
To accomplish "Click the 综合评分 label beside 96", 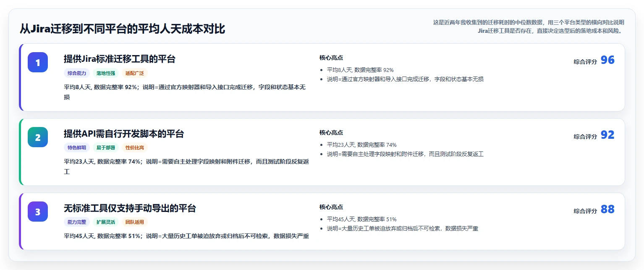I will click(585, 62).
